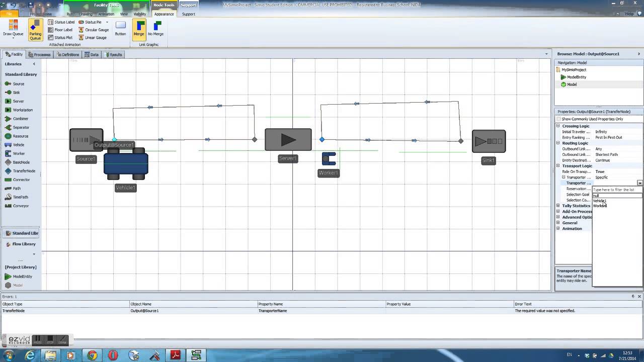Select the Parking Queue button
644x362 pixels.
pos(35,30)
